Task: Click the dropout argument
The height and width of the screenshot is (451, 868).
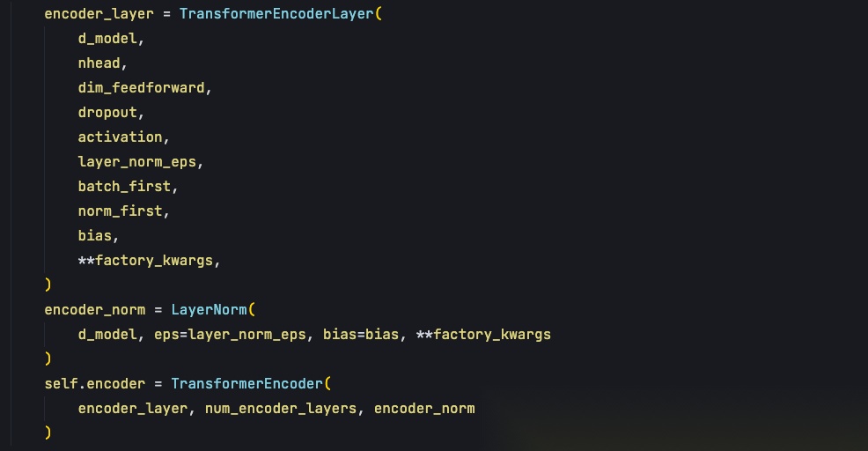Action: click(x=107, y=113)
